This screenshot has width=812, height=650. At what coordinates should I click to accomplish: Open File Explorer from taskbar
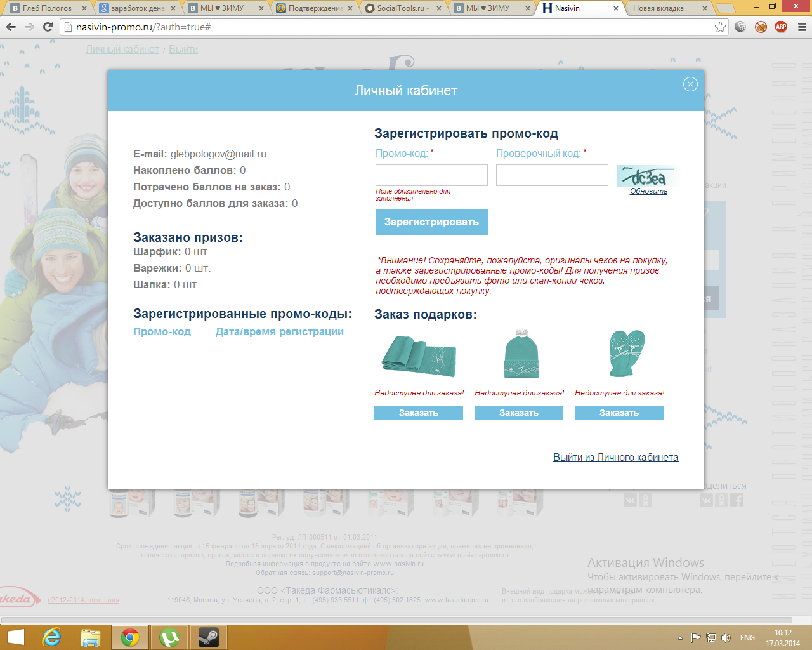(x=91, y=637)
